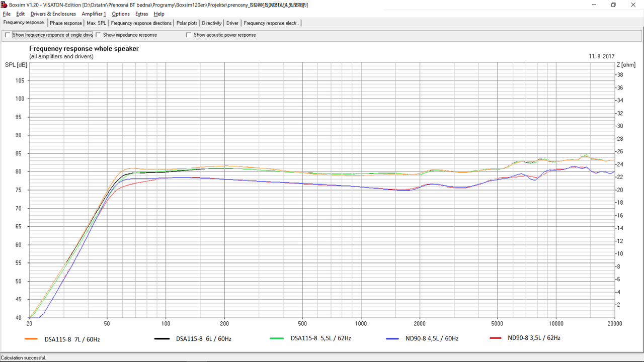Click the green legend line for DSA115-8 5,5L

pos(277,338)
